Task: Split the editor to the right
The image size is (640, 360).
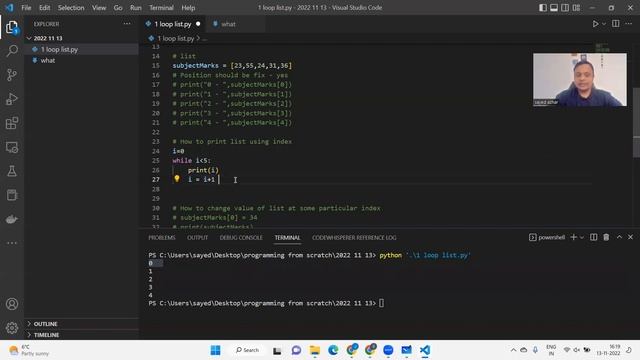Action: coord(616,24)
